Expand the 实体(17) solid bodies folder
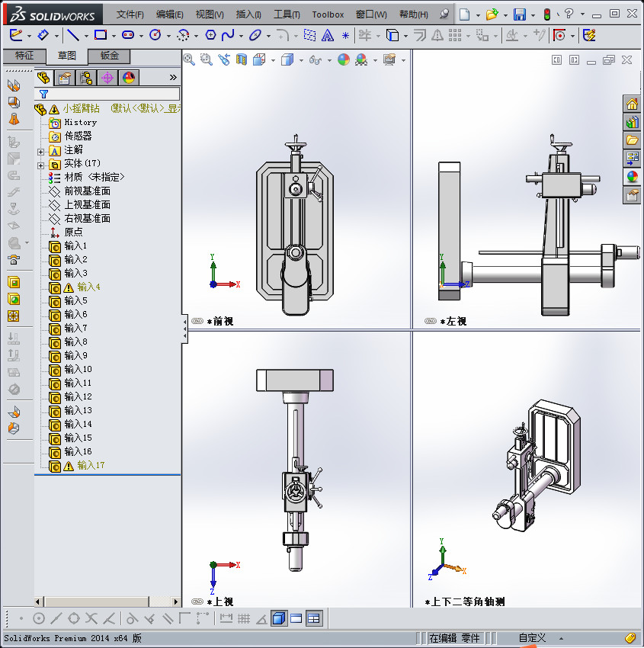 point(40,165)
